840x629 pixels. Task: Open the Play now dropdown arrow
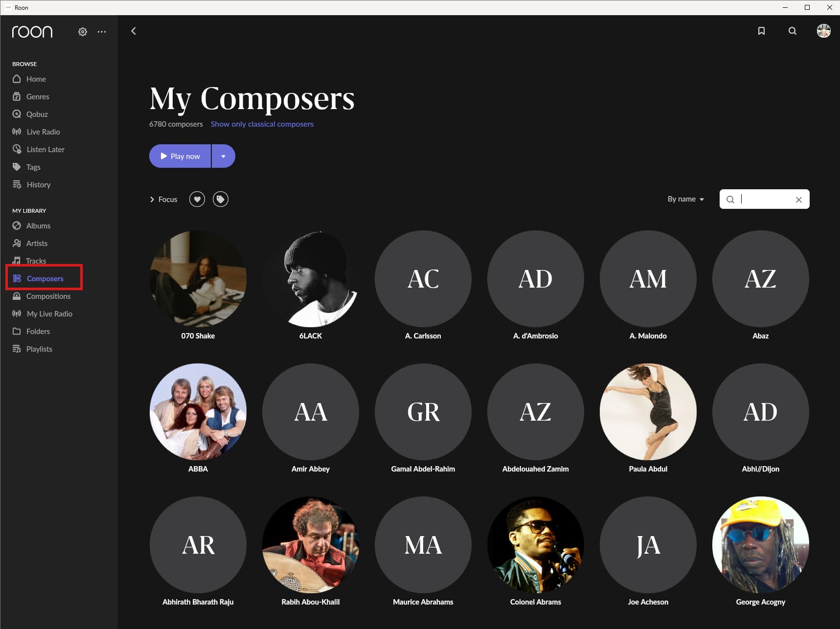tap(224, 156)
